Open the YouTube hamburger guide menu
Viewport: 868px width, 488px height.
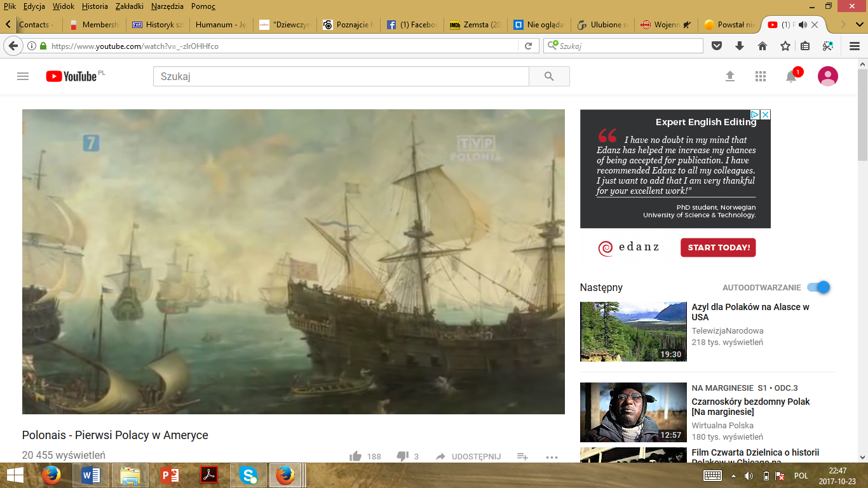click(x=23, y=76)
